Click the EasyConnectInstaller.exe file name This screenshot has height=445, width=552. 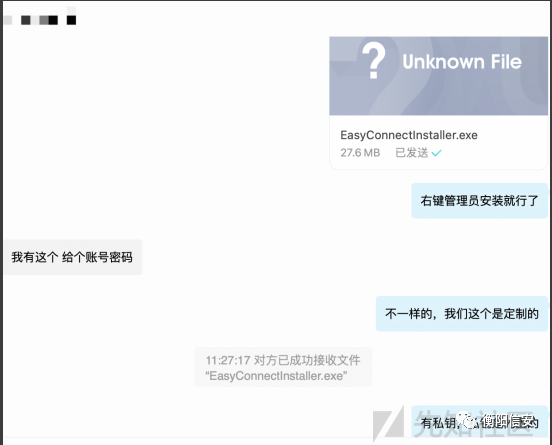point(409,135)
